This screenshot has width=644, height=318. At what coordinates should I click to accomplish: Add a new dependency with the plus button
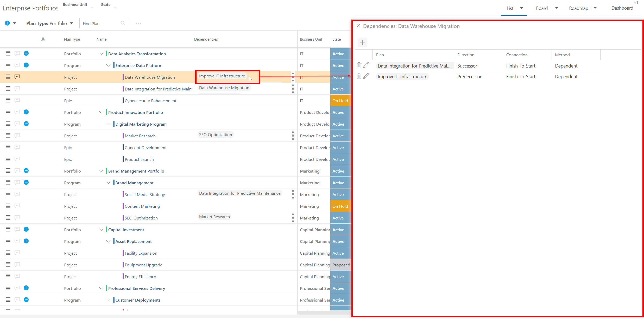pos(362,42)
